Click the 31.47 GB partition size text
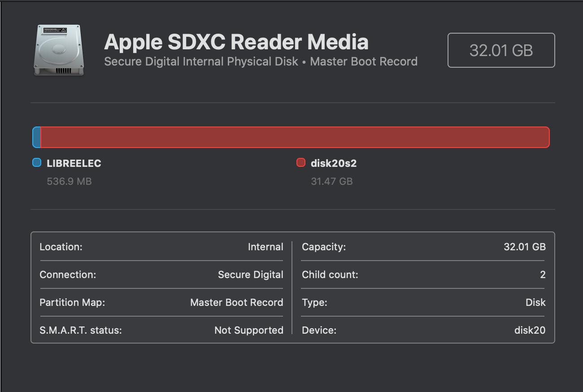The height and width of the screenshot is (392, 583). tap(331, 182)
